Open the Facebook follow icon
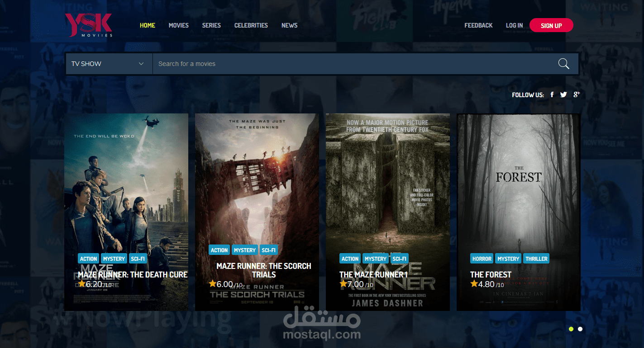 pyautogui.click(x=552, y=94)
